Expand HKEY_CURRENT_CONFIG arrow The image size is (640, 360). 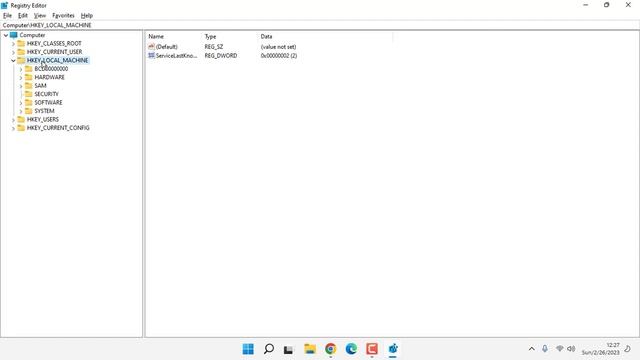pyautogui.click(x=13, y=128)
